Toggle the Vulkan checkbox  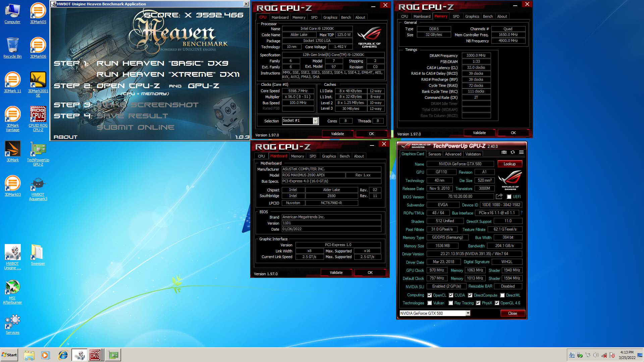429,303
